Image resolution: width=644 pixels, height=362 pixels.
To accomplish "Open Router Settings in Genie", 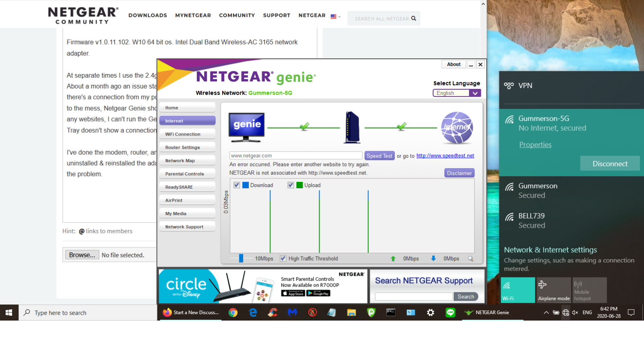I will click(187, 147).
